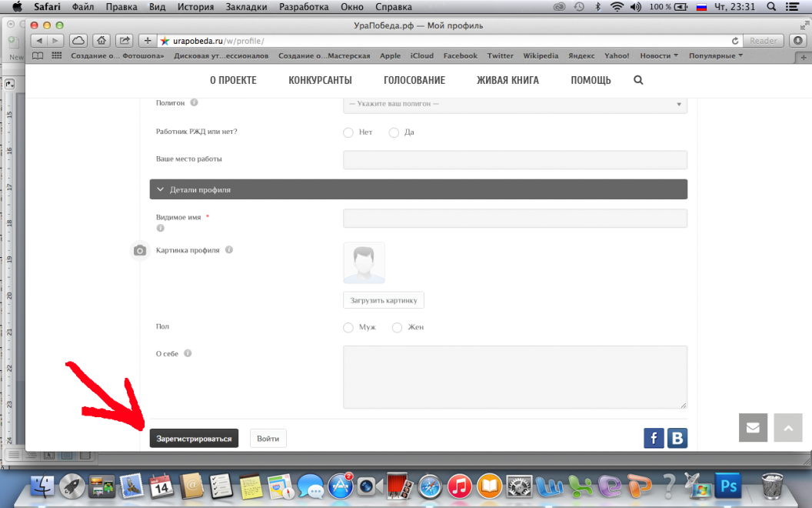Go to О ПРОЕКТЕ page

click(x=233, y=80)
